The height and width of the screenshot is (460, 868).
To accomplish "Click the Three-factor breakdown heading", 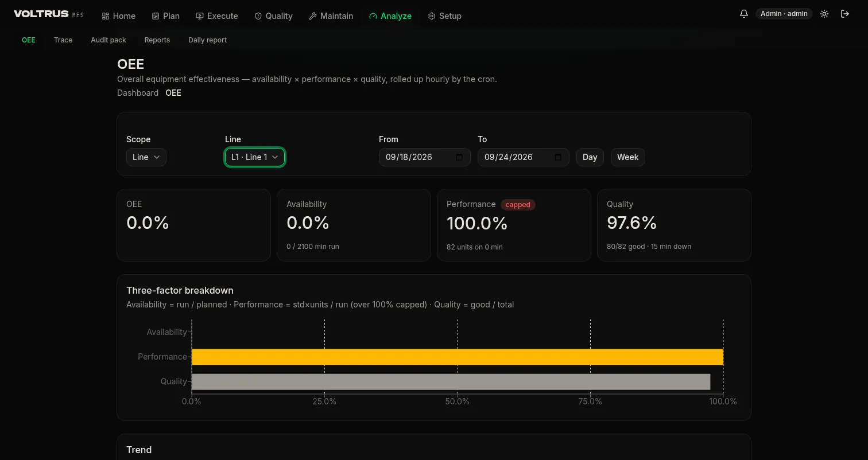I will click(180, 290).
